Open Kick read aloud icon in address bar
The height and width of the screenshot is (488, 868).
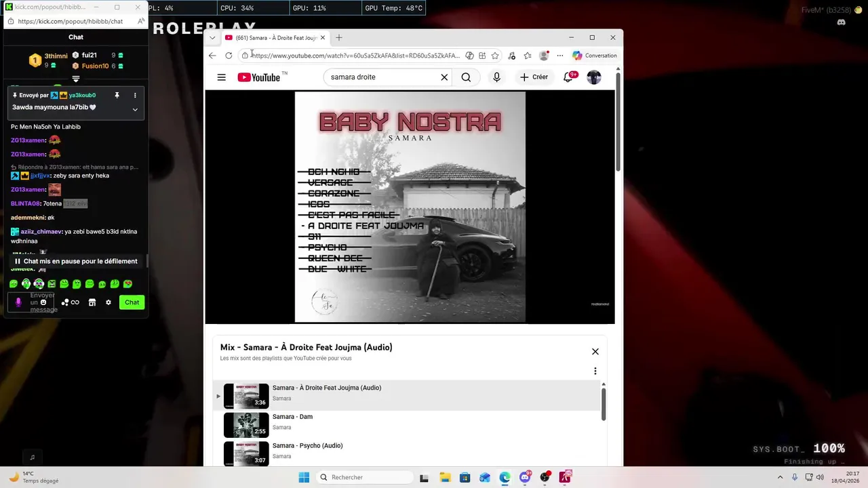[140, 21]
